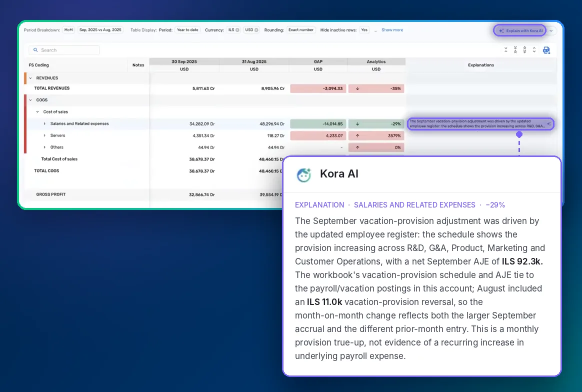The image size is (582, 392).
Task: Click the 31 Aug 2025 column header
Action: pos(254,62)
